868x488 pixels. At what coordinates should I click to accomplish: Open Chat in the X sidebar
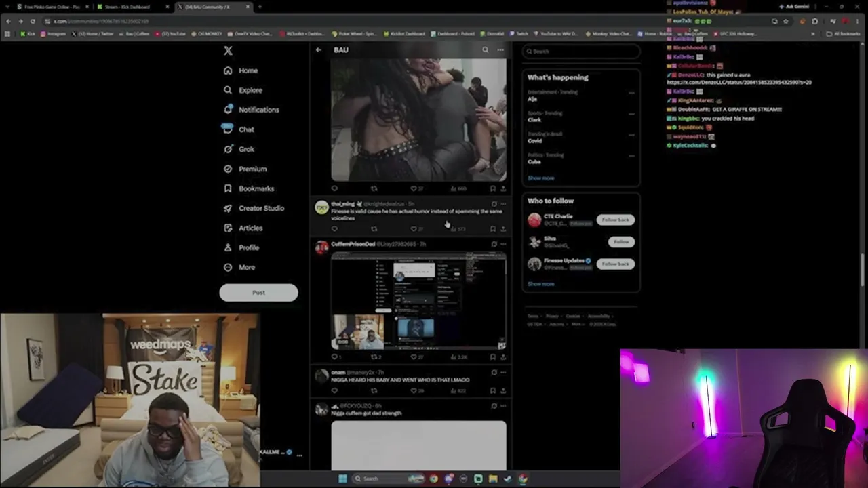(238, 129)
